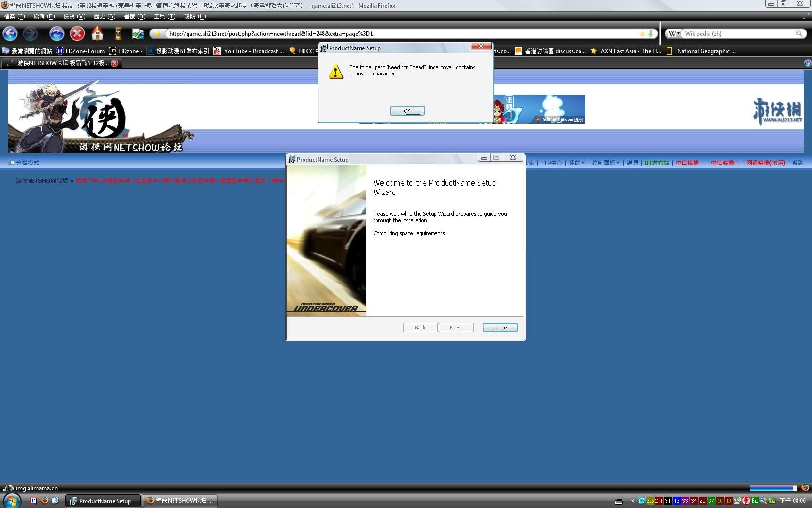The height and width of the screenshot is (508, 812).
Task: Open the YouTube - Broadcast bookmark
Action: point(249,51)
